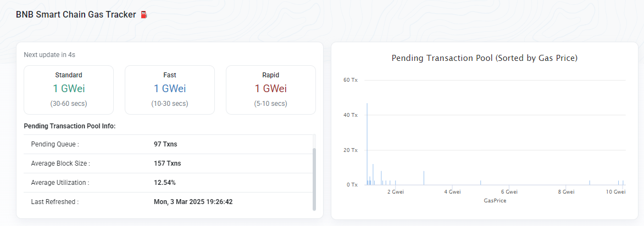Click the 60 Tx axis label
This screenshot has width=644, height=226.
coord(351,80)
